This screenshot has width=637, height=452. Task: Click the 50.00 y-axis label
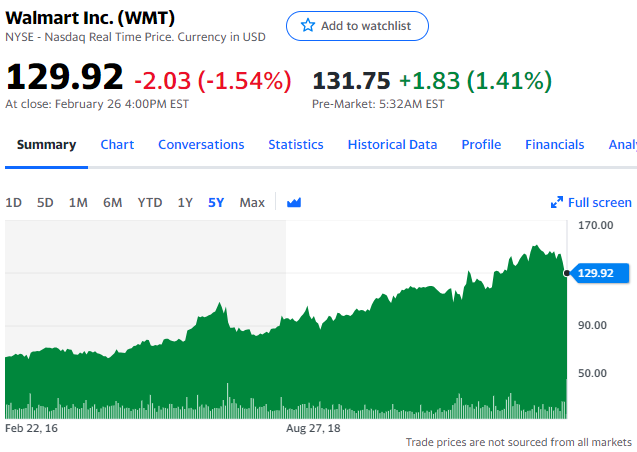click(592, 373)
